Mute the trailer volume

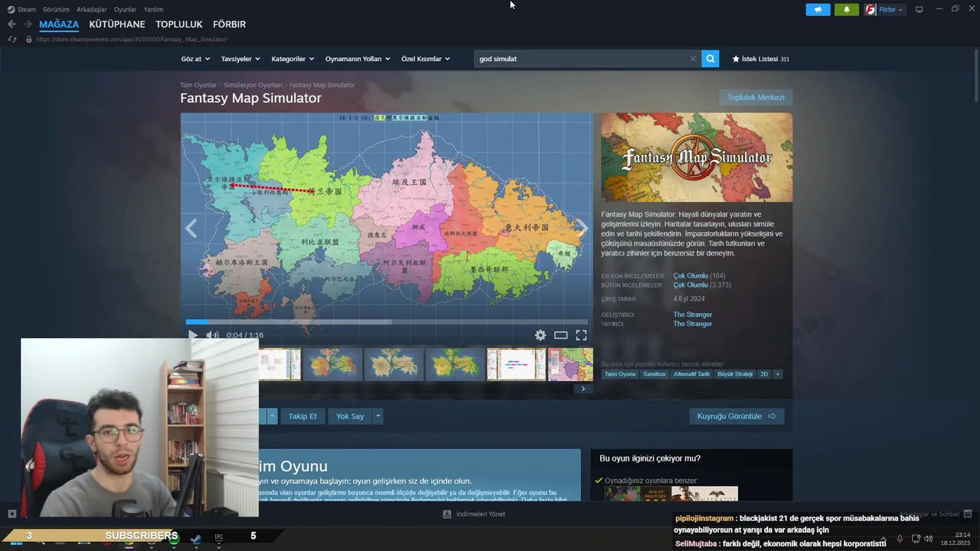pyautogui.click(x=212, y=335)
